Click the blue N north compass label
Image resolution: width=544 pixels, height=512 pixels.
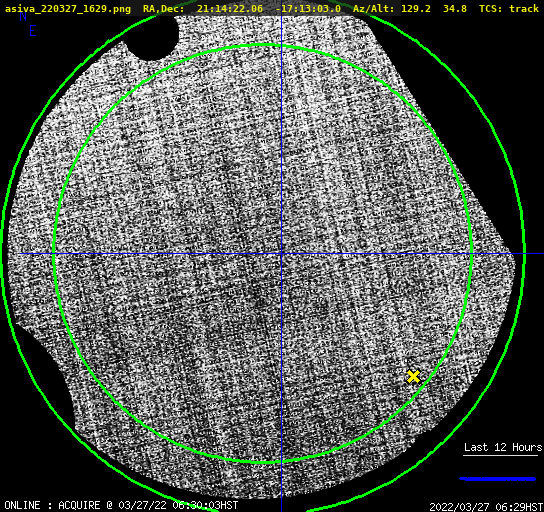click(x=23, y=17)
